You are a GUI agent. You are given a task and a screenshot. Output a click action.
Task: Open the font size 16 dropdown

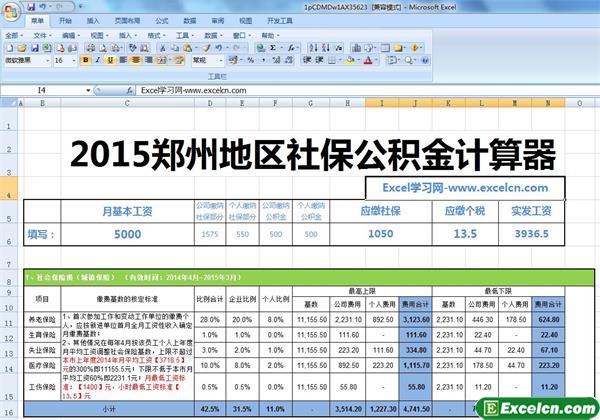coord(74,60)
